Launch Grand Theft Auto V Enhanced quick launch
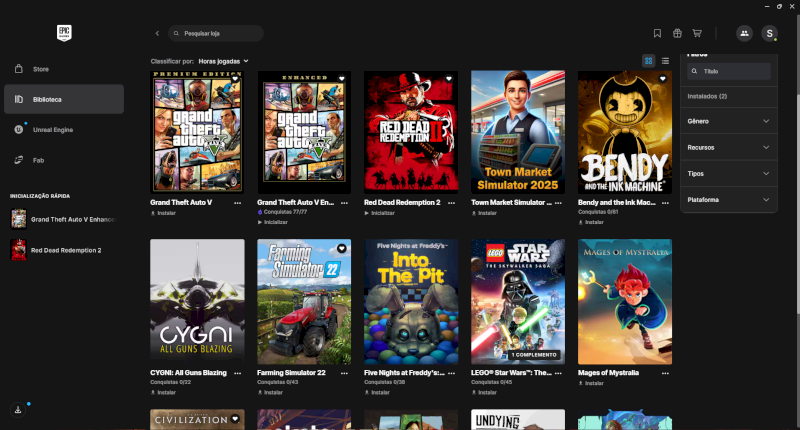 [64, 219]
